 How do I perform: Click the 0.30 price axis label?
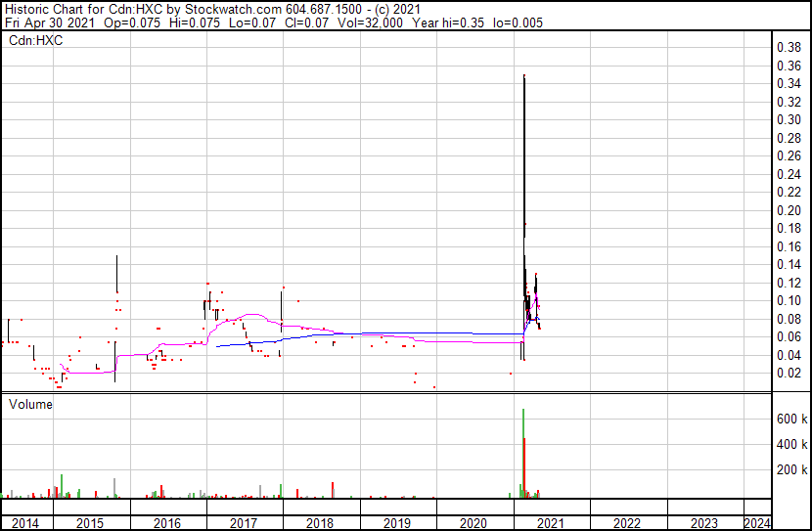(789, 119)
